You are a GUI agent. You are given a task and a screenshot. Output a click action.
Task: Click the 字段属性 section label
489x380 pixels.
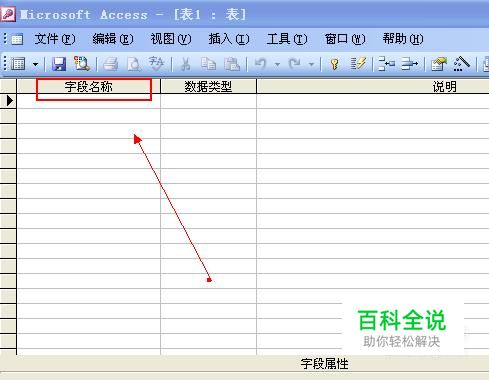click(324, 364)
